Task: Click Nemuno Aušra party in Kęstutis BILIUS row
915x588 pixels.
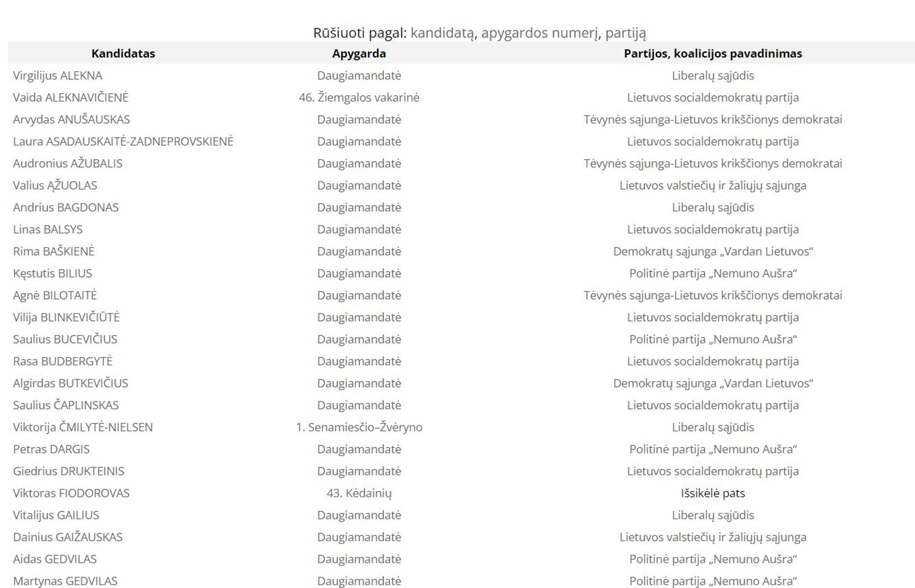Action: click(x=713, y=273)
